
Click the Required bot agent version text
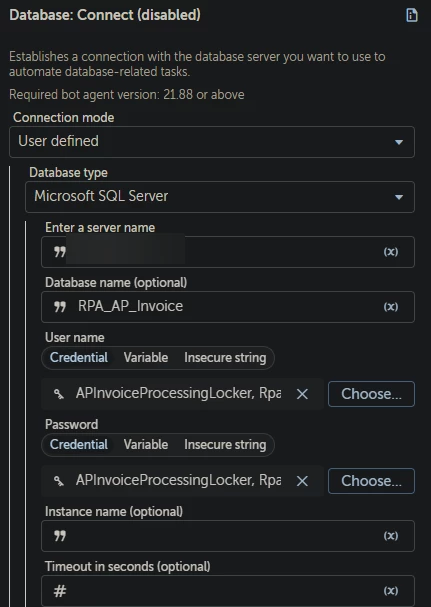(x=127, y=95)
